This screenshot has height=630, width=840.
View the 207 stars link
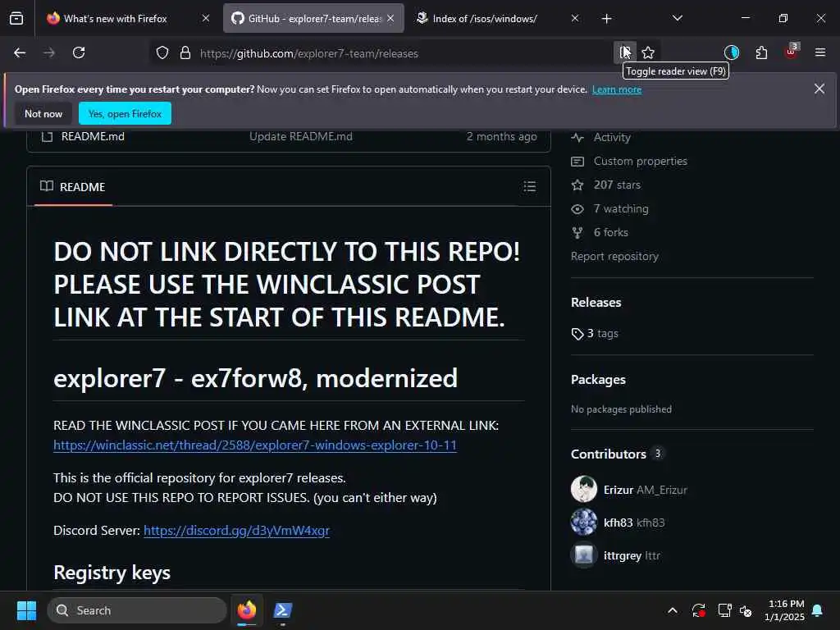[617, 185]
